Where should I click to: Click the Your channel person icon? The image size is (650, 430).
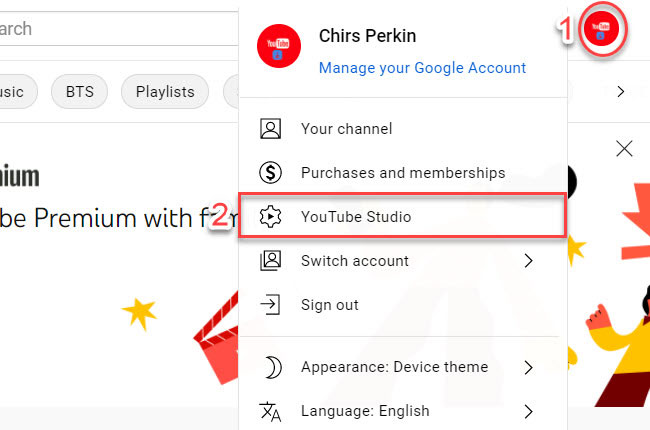270,129
